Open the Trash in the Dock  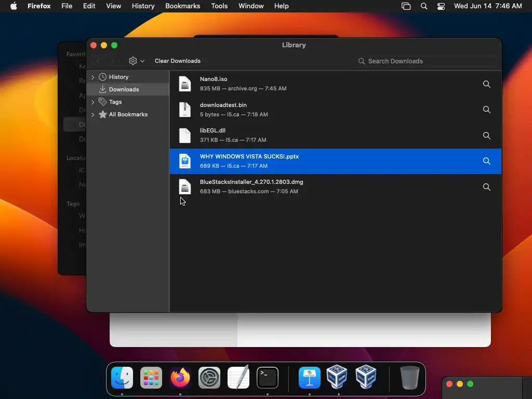409,377
